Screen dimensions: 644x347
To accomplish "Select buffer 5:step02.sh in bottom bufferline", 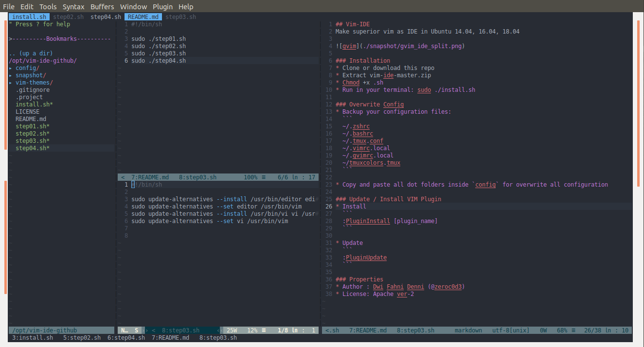I will [82, 337].
